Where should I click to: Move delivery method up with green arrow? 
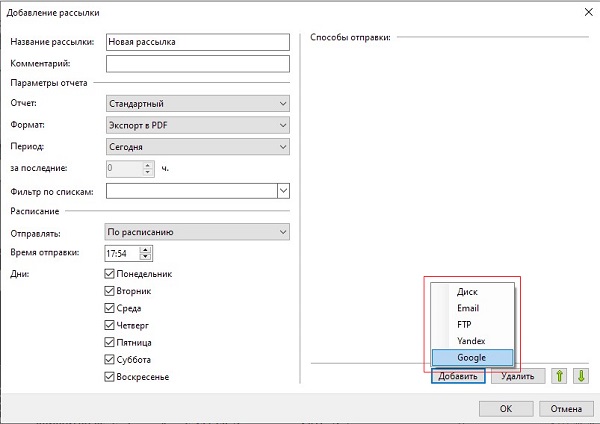point(559,376)
